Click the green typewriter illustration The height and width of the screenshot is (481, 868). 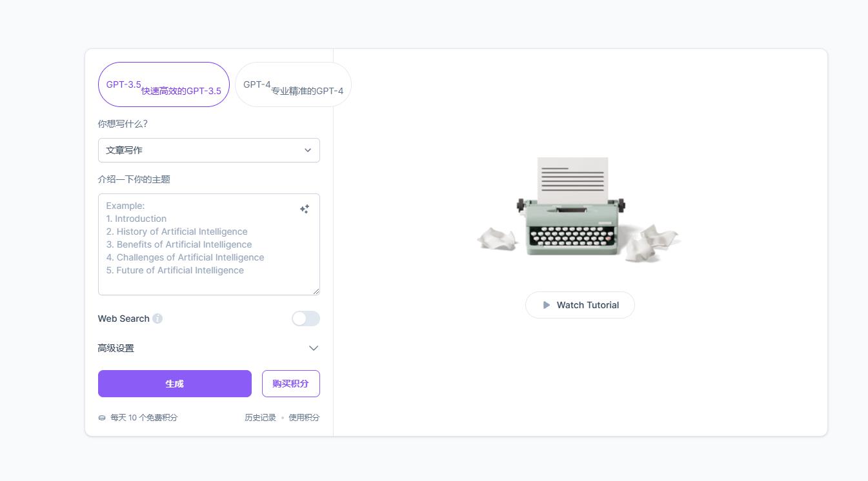point(571,213)
